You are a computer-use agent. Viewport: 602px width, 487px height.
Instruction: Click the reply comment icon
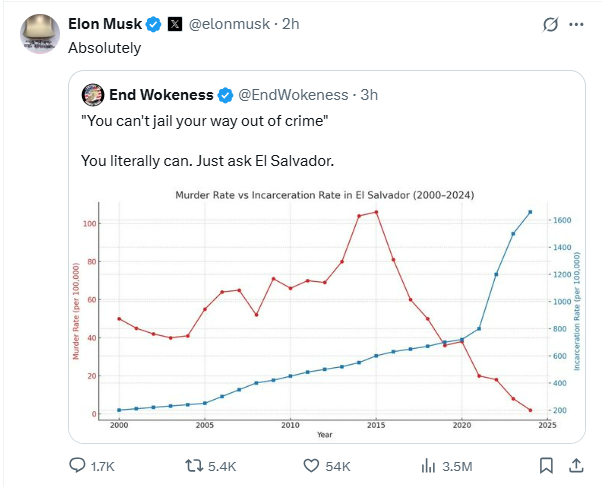[78, 465]
